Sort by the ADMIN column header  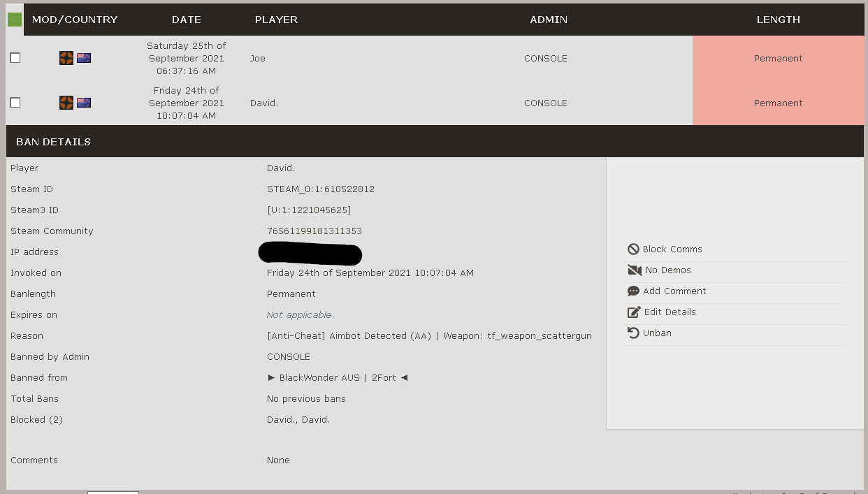click(x=549, y=20)
